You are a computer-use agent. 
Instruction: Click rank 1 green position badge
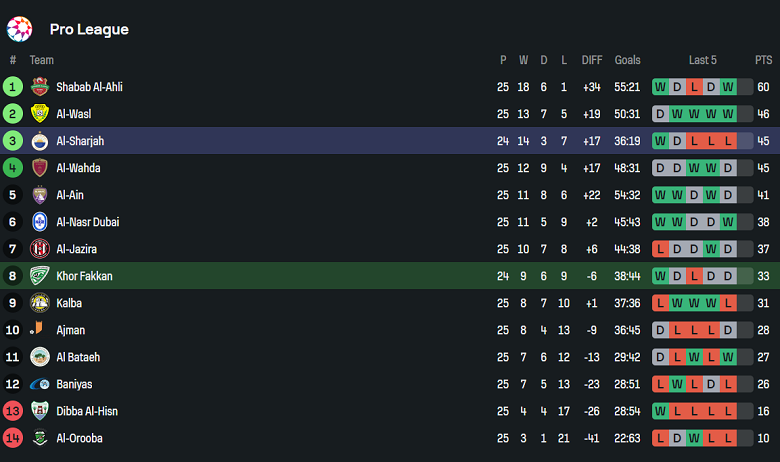coord(13,87)
